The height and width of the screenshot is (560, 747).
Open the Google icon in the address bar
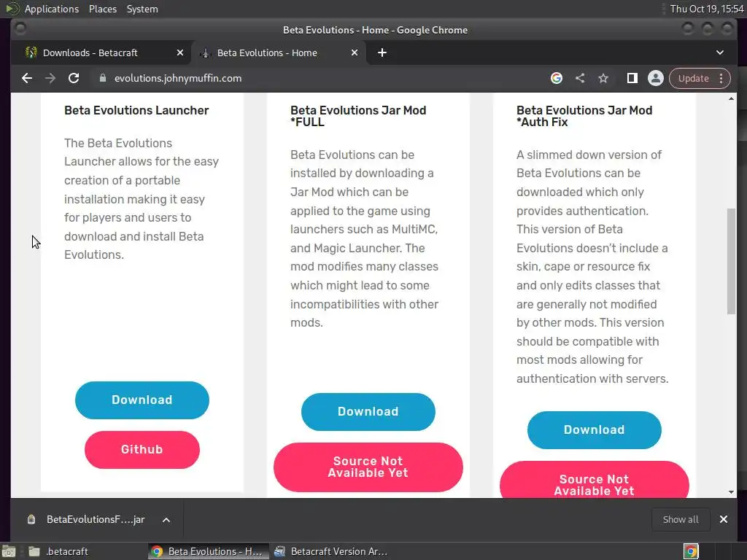(x=557, y=78)
